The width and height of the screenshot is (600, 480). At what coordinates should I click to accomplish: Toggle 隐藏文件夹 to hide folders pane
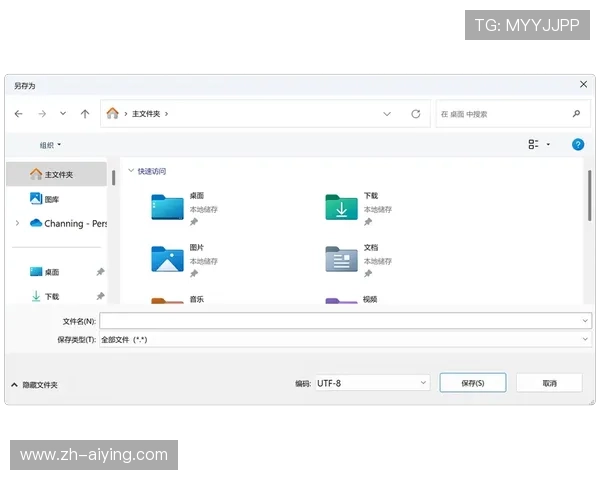(34, 385)
